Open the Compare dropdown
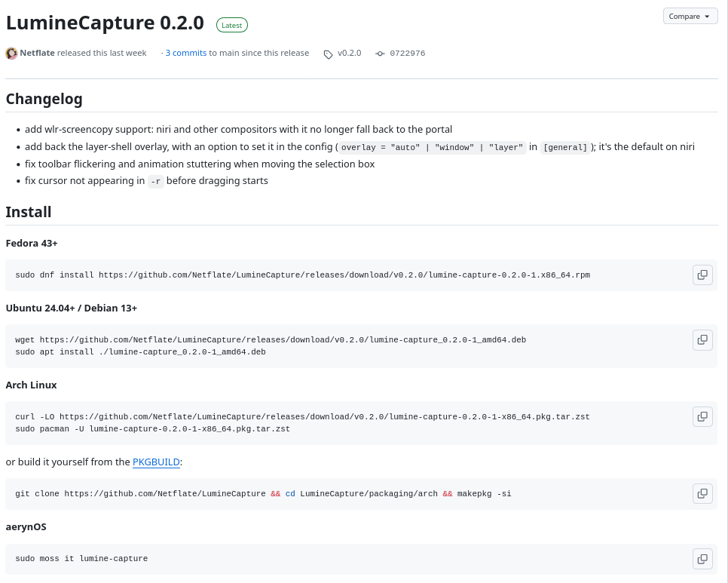This screenshot has height=583, width=728. [690, 17]
